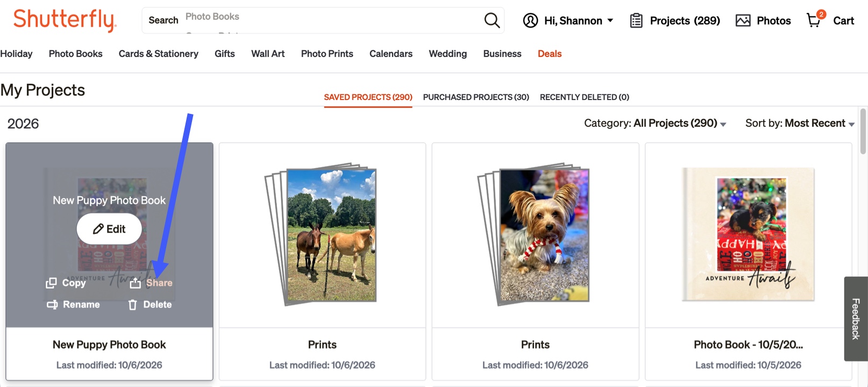This screenshot has height=387, width=868.
Task: Click the Photos picture icon
Action: pos(743,20)
